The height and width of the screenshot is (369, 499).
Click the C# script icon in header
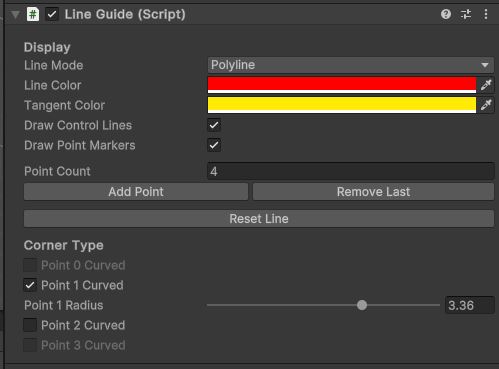click(33, 14)
